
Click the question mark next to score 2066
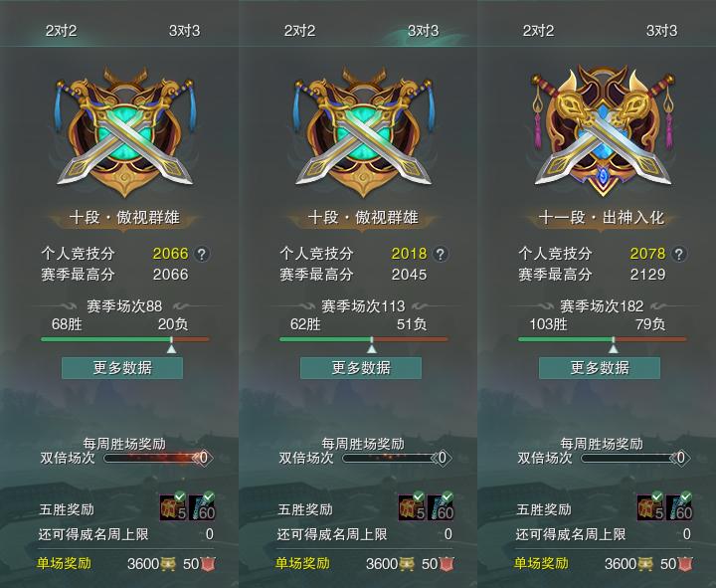point(201,254)
